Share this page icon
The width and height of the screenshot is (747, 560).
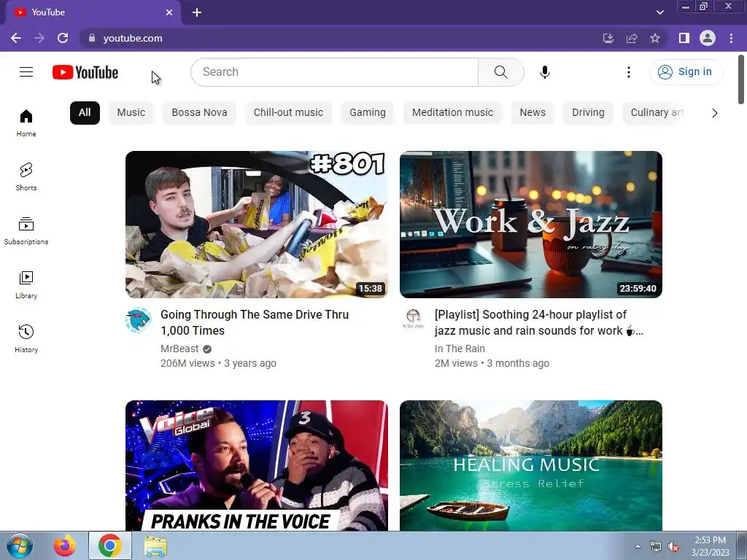[632, 38]
